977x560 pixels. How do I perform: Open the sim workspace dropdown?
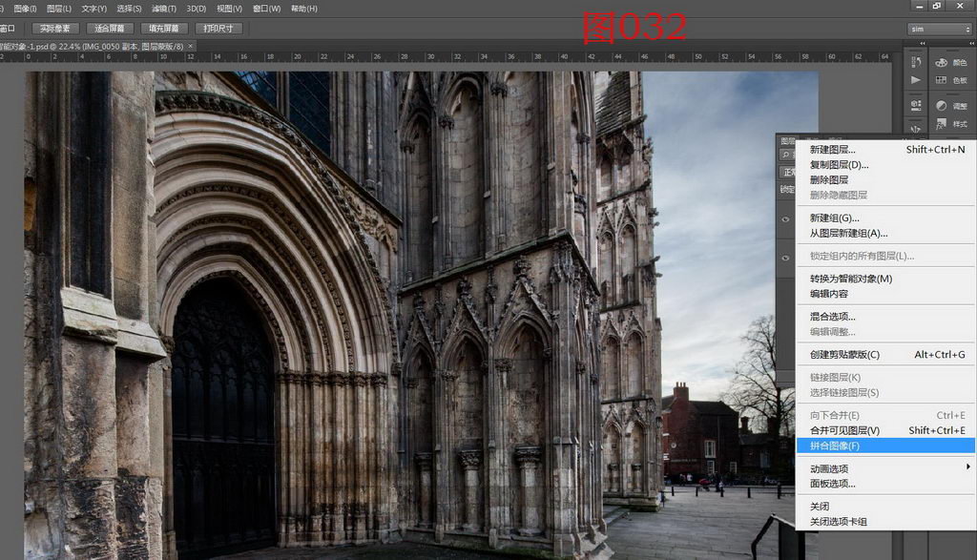[x=940, y=29]
